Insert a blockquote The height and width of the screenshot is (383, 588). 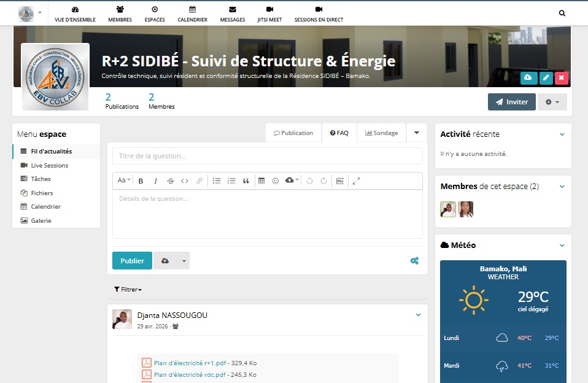tap(246, 181)
